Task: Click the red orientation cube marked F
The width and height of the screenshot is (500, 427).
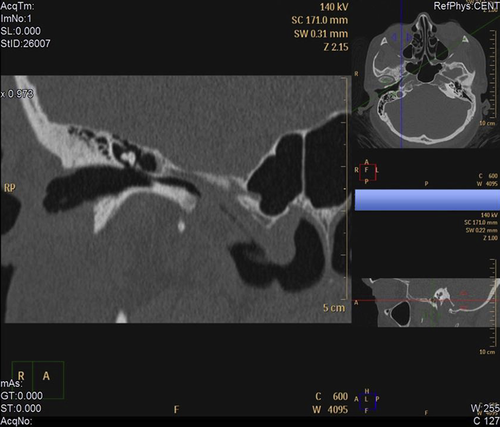Action: tap(368, 172)
